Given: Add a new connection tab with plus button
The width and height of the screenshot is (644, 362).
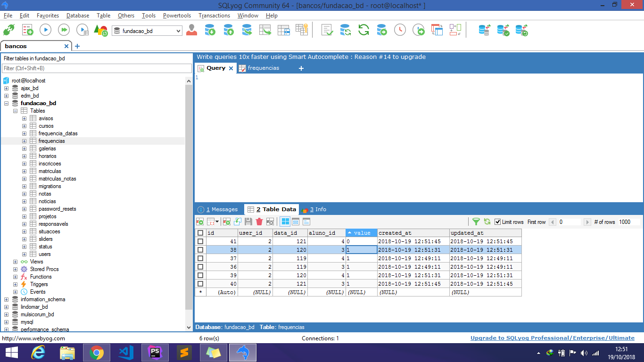Looking at the screenshot, I should click(x=77, y=46).
